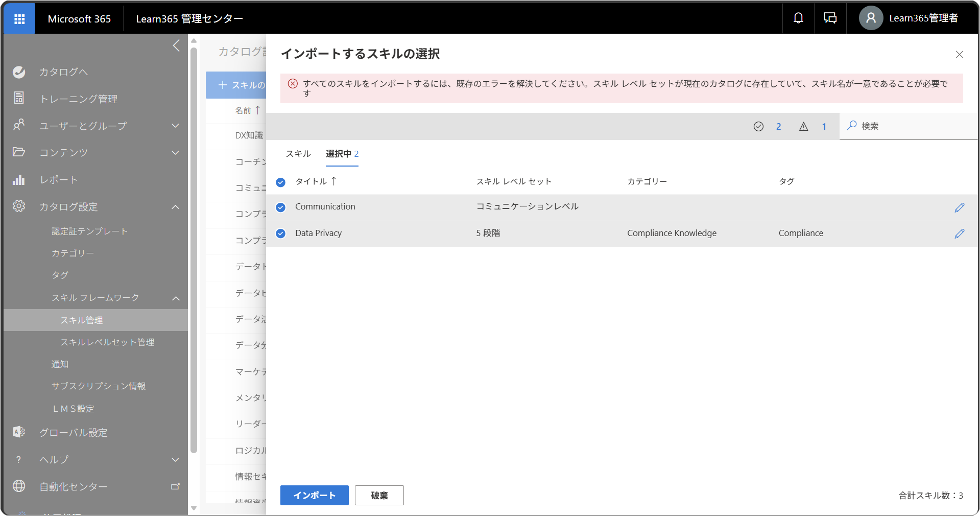Collapse the left navigation sidebar

tap(176, 45)
